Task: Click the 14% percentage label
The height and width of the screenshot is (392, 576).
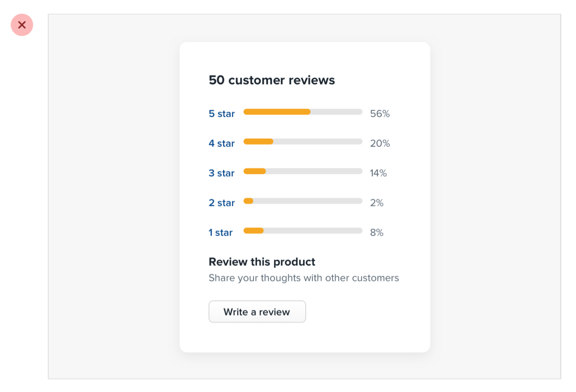Action: [x=378, y=173]
